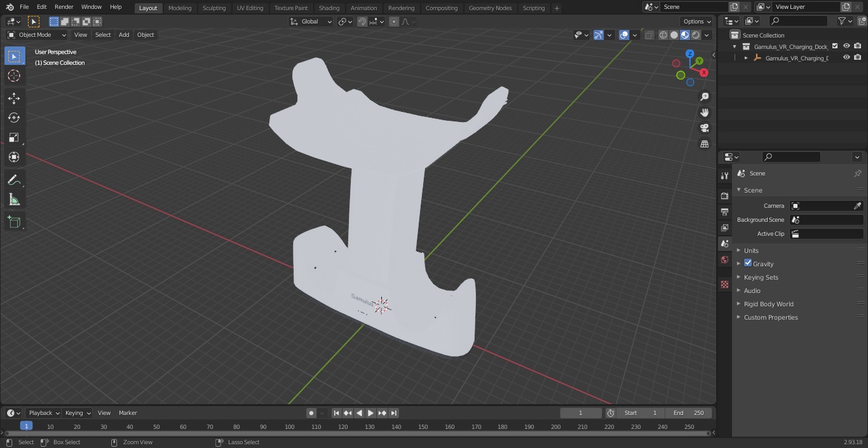
Task: Toggle snapping magnet in header
Action: pos(362,22)
